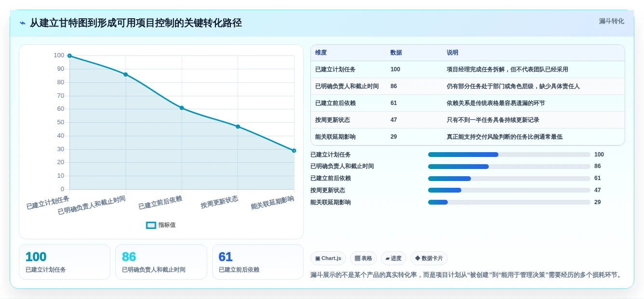Click x-axis label 能关联延期影响
The height and width of the screenshot is (299, 644).
tap(272, 203)
